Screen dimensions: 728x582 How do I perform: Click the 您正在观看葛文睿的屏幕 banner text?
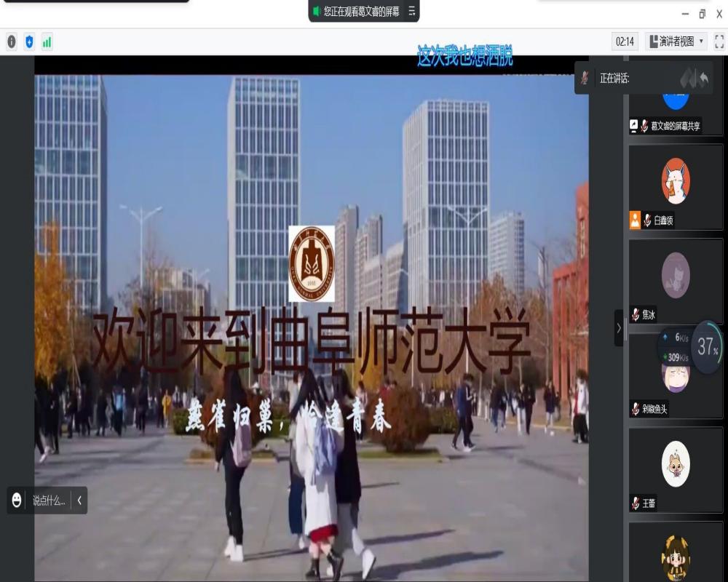pos(361,11)
